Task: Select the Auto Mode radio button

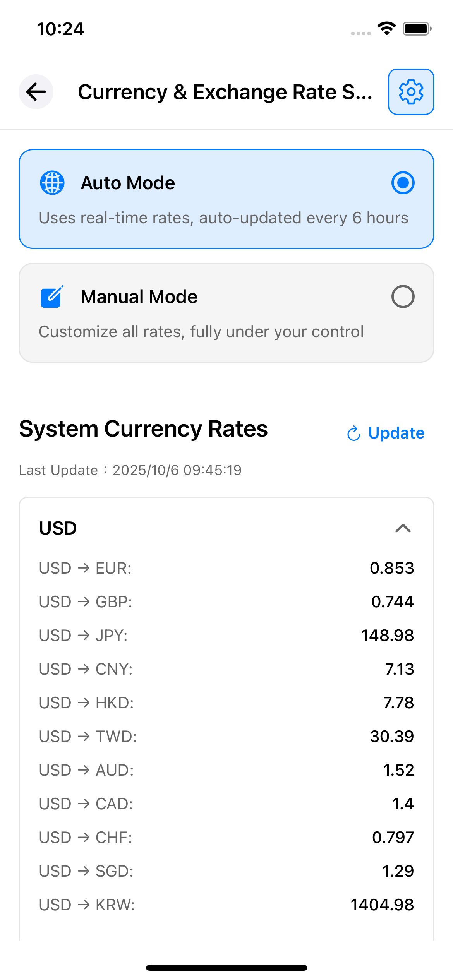Action: click(x=403, y=183)
